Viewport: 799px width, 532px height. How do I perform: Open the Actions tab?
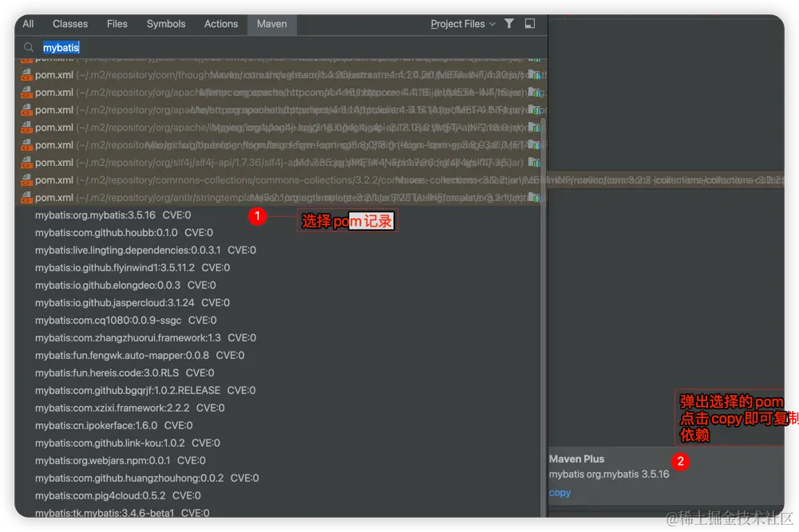220,24
